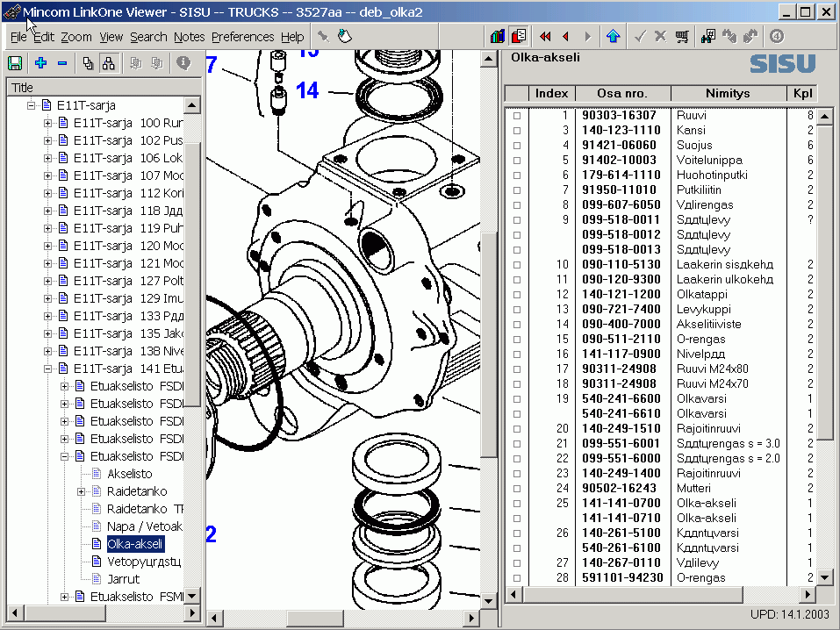The width and height of the screenshot is (840, 630).
Task: Click the blue minus collapse-all icon
Action: click(62, 63)
